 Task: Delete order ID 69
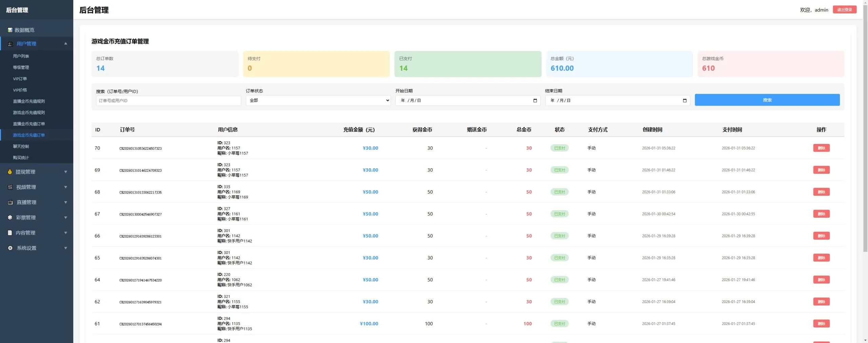pyautogui.click(x=821, y=170)
